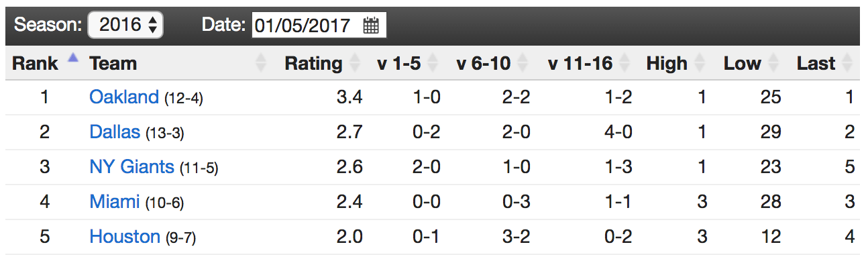Click the Last column sort arrows
868x259 pixels.
point(848,64)
